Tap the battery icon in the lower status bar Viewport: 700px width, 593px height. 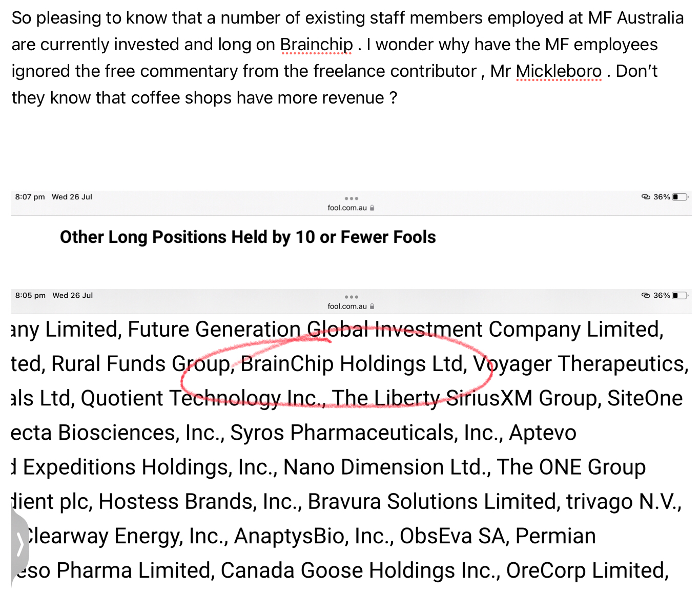(680, 295)
